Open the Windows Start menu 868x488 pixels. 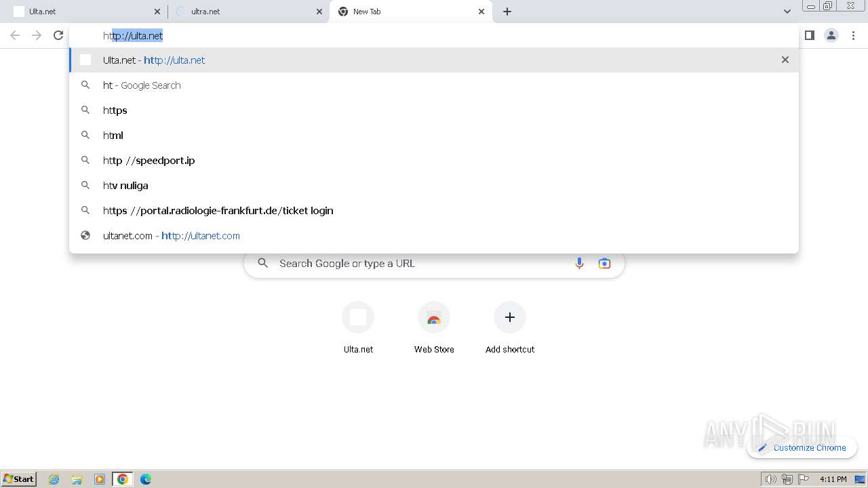point(19,479)
